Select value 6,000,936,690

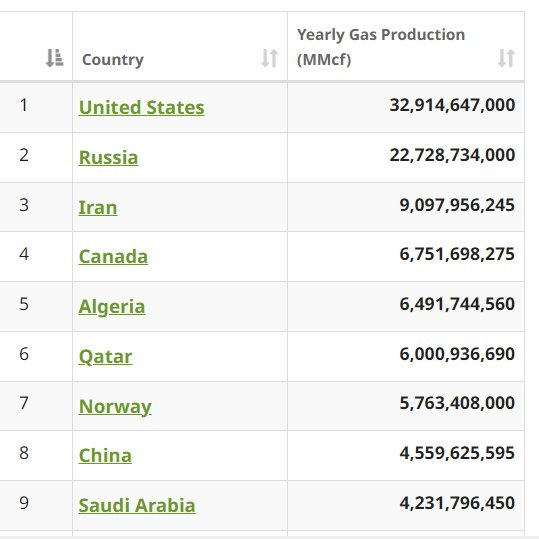(457, 354)
